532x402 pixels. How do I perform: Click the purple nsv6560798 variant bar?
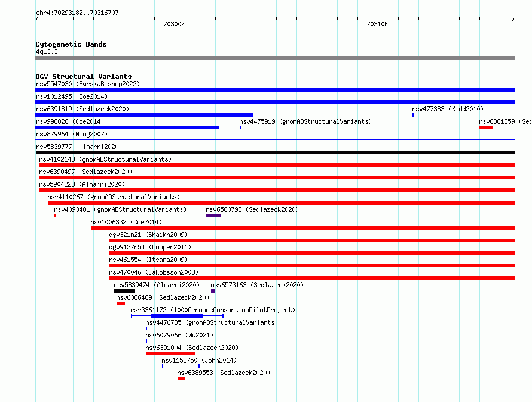[x=213, y=215]
